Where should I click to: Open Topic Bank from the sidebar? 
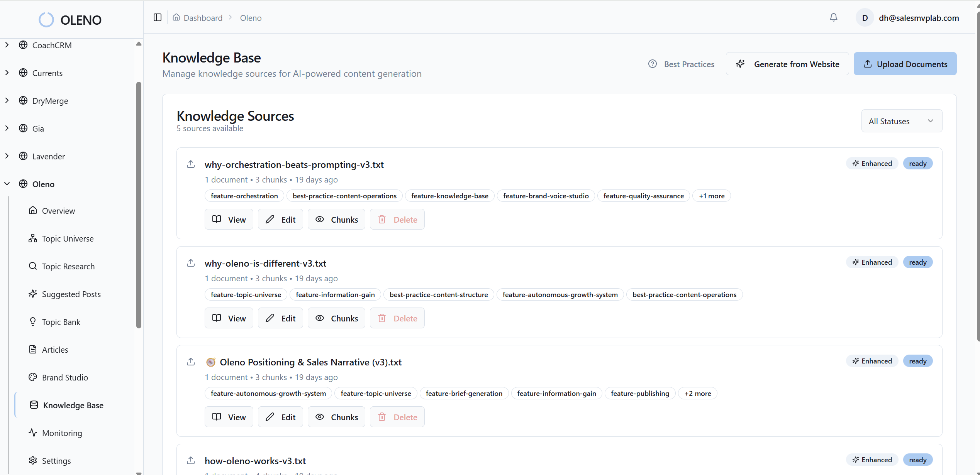[61, 321]
